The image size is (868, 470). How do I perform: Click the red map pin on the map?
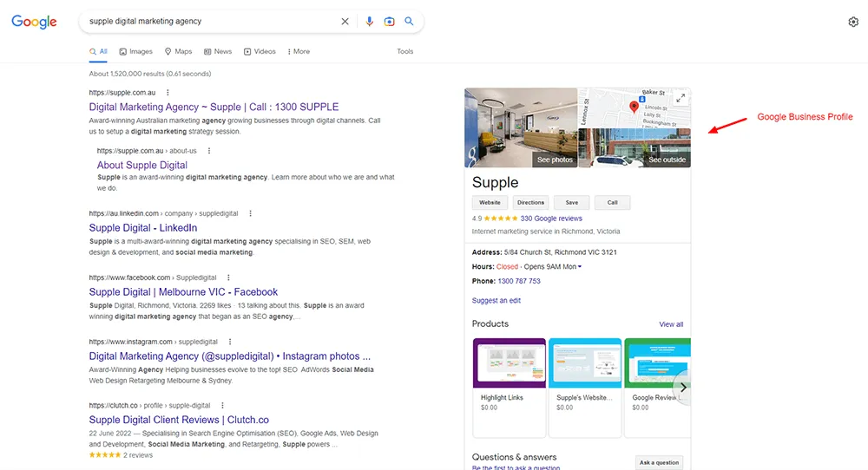[635, 108]
